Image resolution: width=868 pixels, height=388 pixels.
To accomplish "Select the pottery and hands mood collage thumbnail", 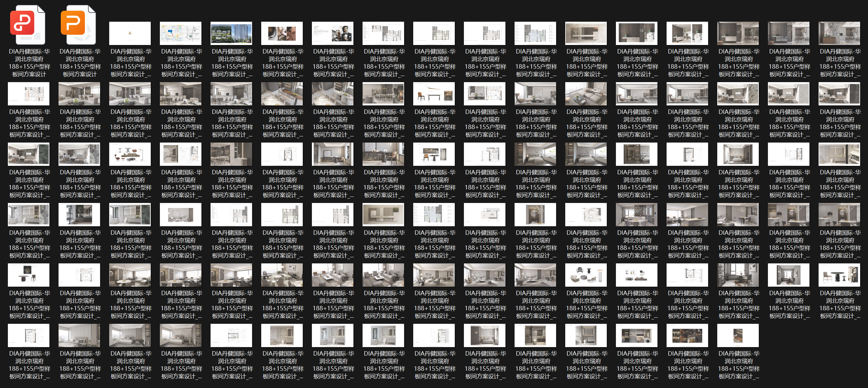I will point(282,33).
